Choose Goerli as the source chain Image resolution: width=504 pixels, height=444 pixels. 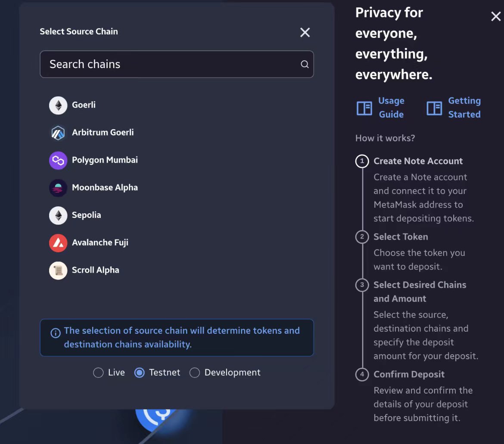[177, 106]
